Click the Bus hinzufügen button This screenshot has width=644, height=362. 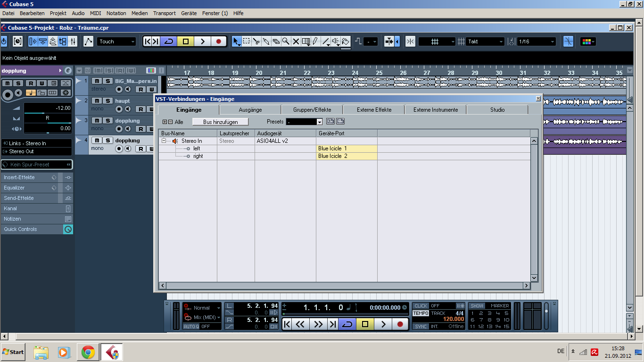click(220, 122)
